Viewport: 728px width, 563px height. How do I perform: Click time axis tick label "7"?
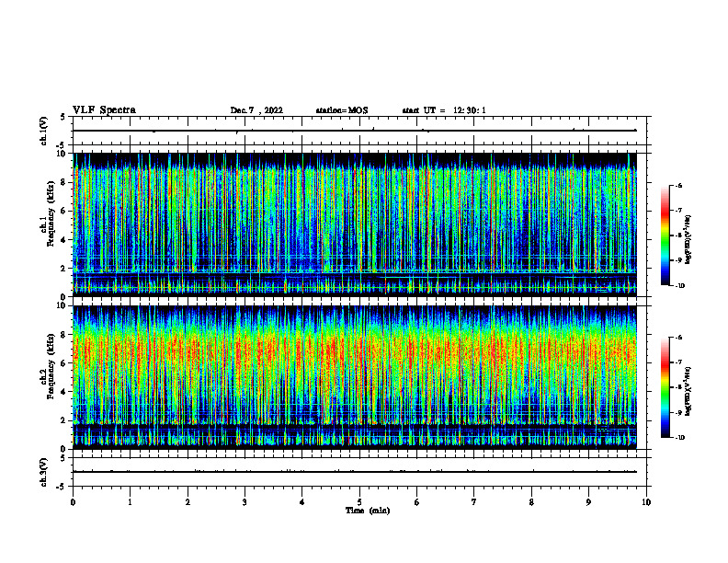click(474, 502)
